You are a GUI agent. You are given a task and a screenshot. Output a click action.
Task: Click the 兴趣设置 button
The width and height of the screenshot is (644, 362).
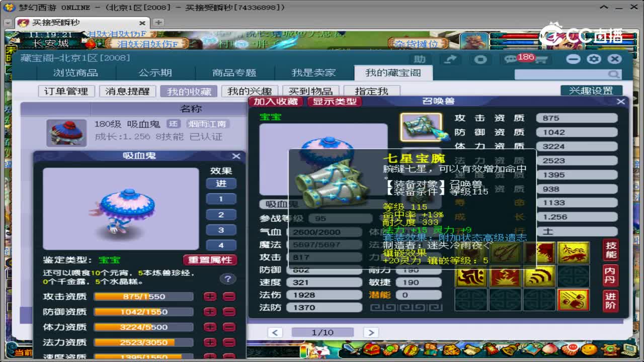point(591,90)
